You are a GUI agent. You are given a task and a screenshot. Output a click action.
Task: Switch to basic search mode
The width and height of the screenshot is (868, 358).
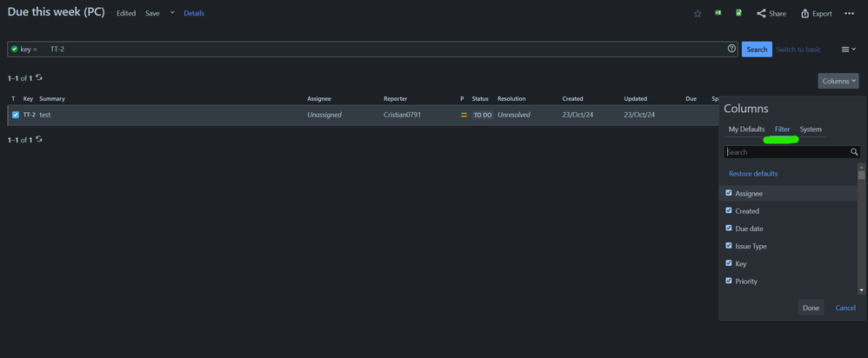click(798, 50)
